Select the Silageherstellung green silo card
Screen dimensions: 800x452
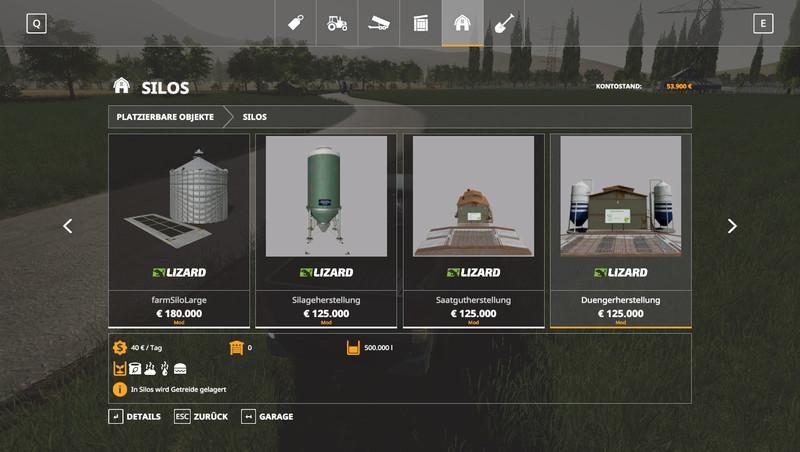pyautogui.click(x=326, y=231)
